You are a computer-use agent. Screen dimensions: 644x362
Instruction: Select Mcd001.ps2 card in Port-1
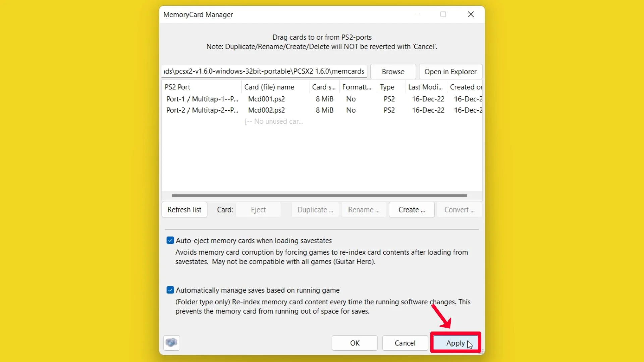pyautogui.click(x=266, y=99)
